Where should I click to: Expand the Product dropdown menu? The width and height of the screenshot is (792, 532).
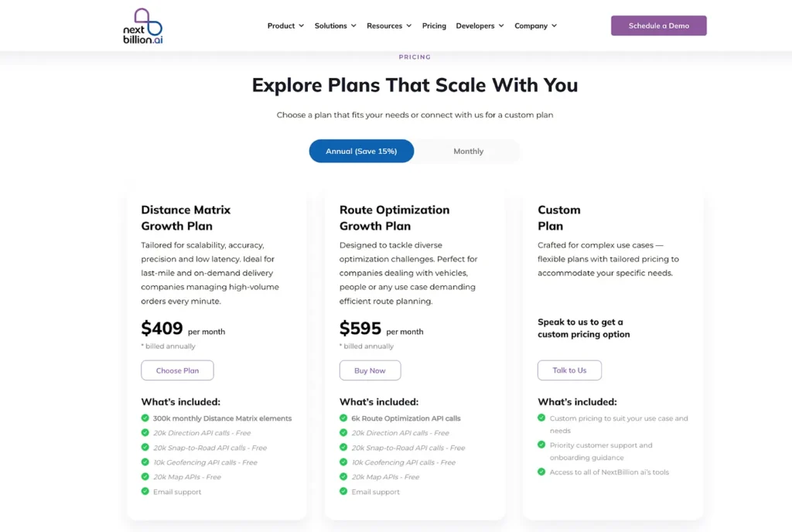pos(285,26)
